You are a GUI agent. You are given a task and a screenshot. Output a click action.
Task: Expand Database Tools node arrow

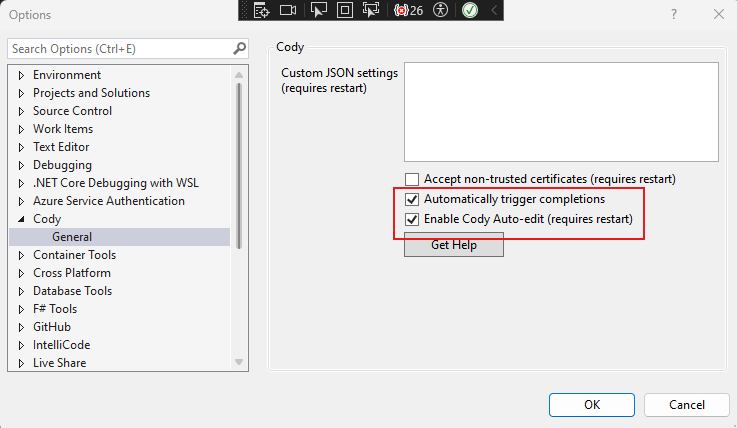21,291
